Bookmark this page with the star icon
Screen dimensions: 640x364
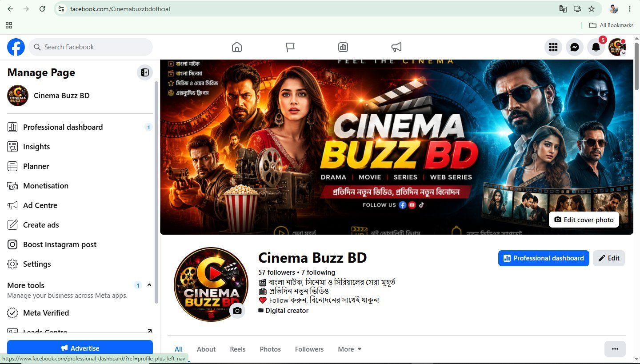(x=592, y=9)
